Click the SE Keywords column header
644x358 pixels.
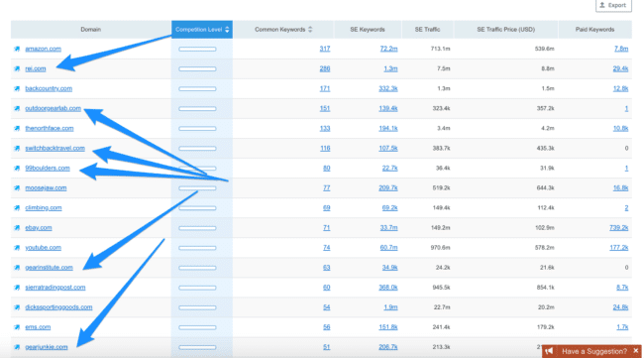(x=368, y=30)
